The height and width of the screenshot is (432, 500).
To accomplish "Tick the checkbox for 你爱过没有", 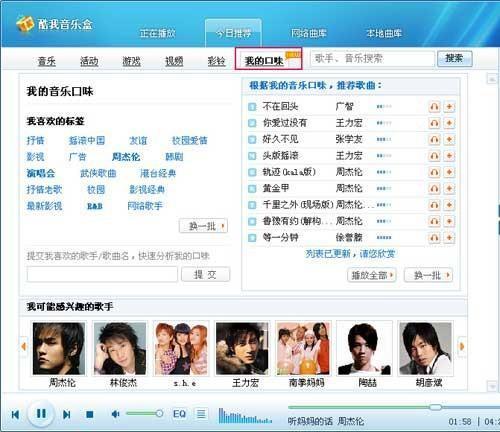I will [252, 123].
